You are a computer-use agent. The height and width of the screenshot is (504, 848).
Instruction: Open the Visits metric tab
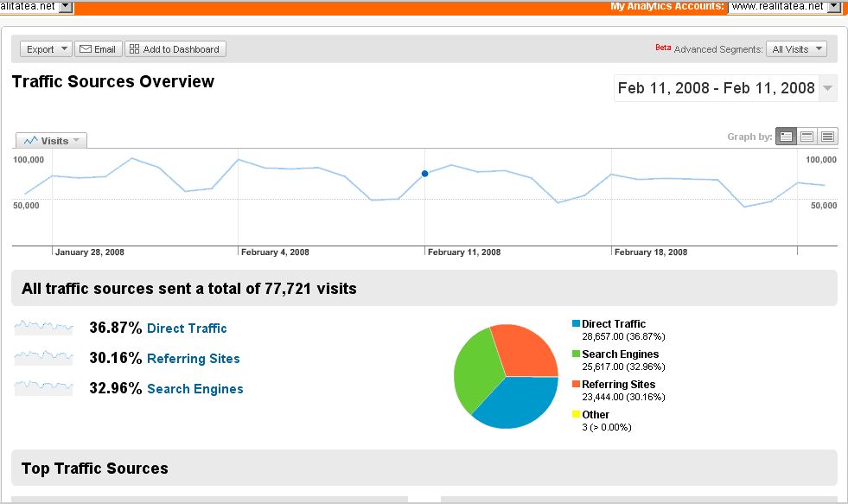52,140
